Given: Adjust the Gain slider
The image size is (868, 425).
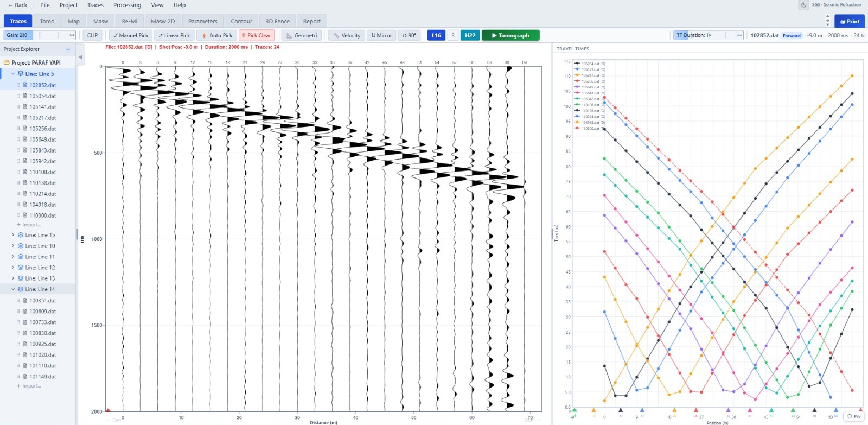Looking at the screenshot, I should (x=40, y=35).
